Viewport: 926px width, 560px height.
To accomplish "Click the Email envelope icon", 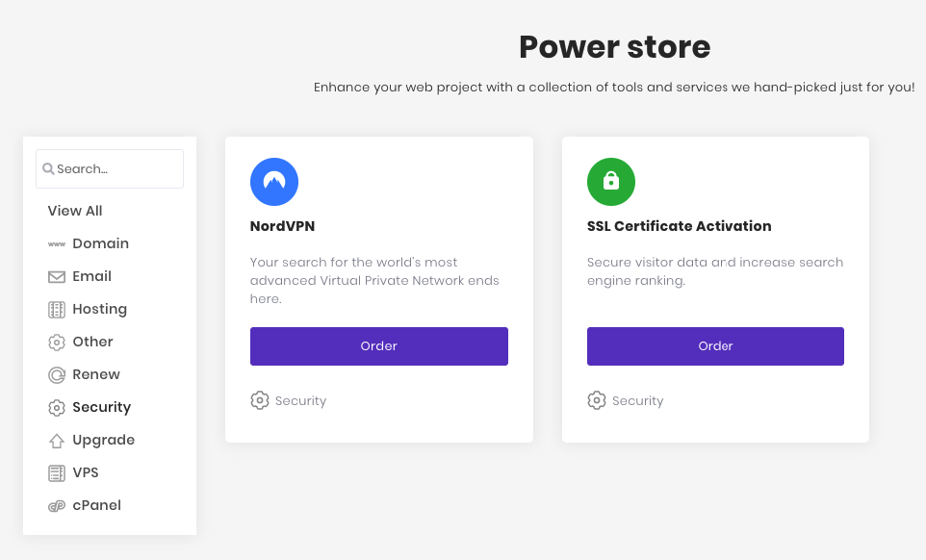I will coord(57,277).
